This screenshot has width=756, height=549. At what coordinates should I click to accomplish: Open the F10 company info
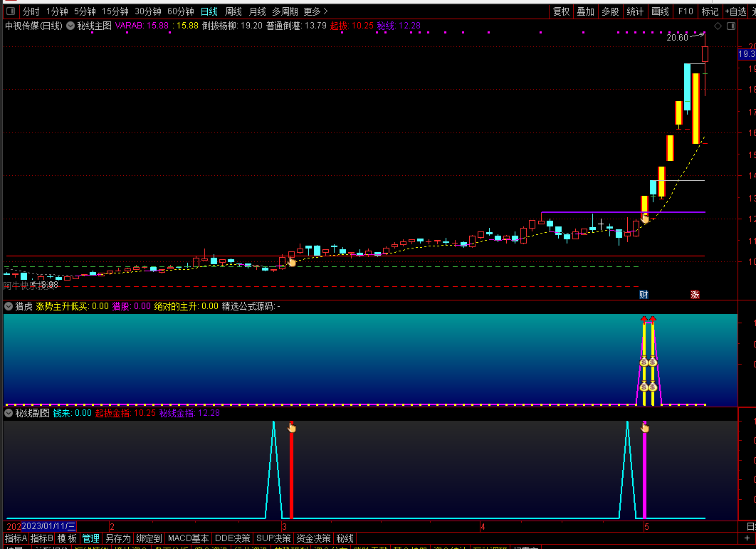pyautogui.click(x=685, y=11)
